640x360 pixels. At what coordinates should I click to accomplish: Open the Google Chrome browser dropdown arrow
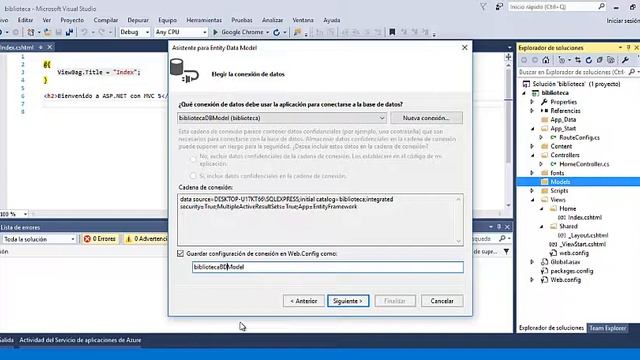pyautogui.click(x=267, y=32)
